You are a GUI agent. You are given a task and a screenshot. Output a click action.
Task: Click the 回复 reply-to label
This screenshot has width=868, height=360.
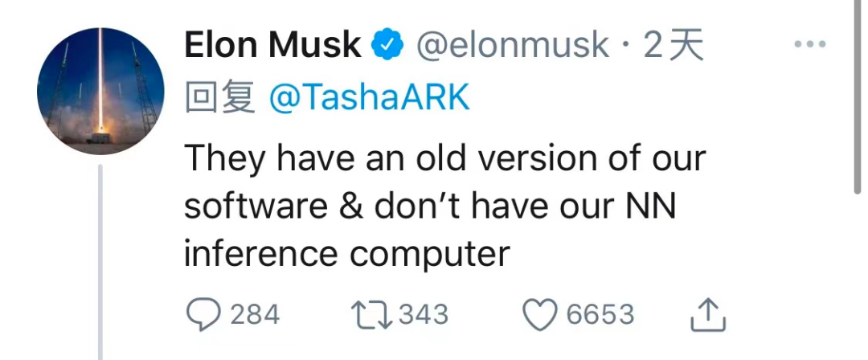pyautogui.click(x=220, y=98)
